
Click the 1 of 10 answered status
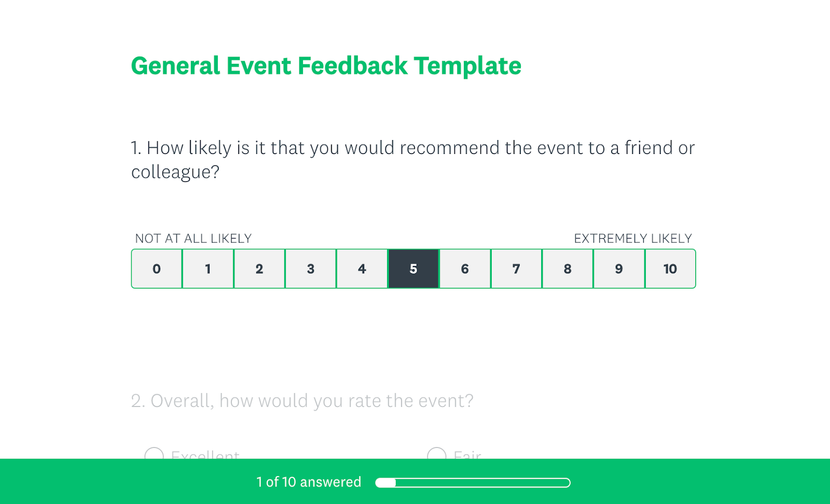coord(308,482)
